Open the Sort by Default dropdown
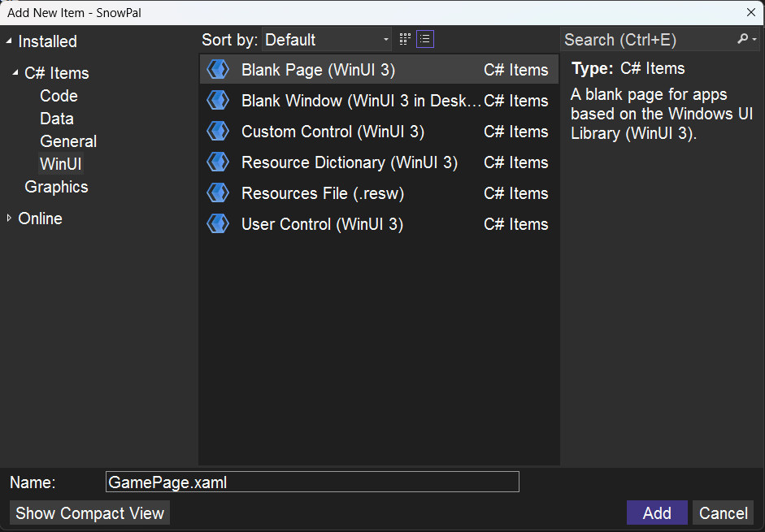765x532 pixels. [x=327, y=40]
